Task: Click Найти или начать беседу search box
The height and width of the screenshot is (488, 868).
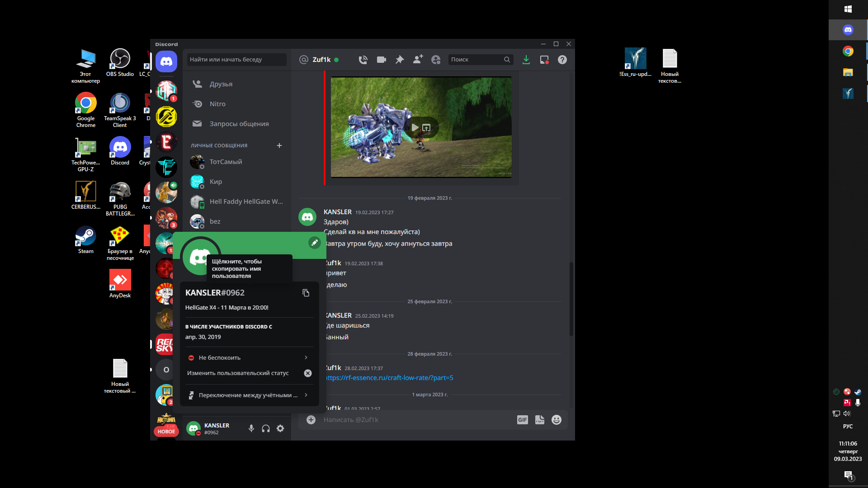Action: pos(236,60)
